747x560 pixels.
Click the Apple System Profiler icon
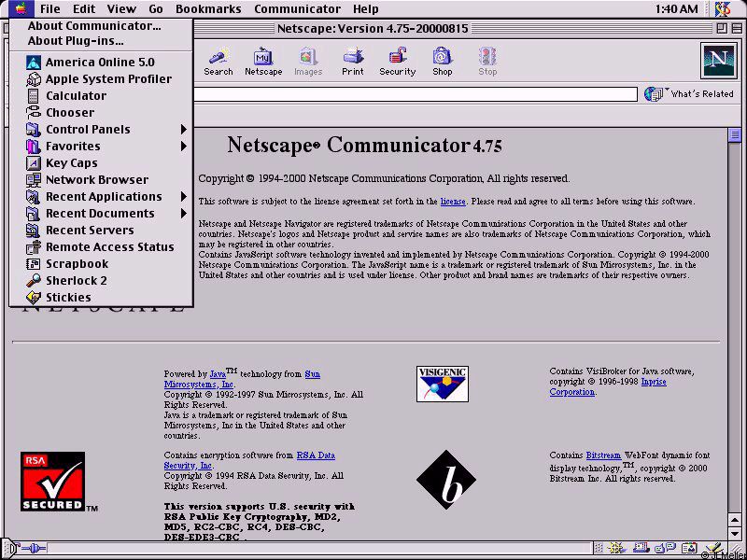(34, 79)
